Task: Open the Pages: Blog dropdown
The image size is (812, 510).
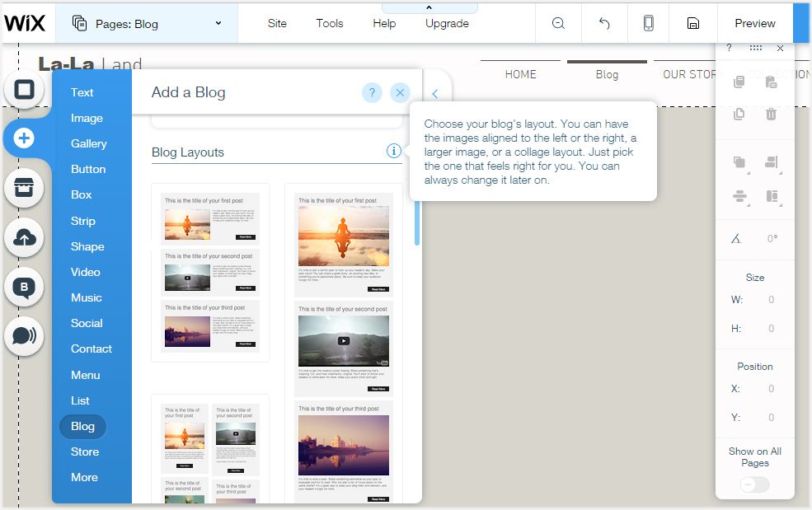Action: click(x=147, y=23)
